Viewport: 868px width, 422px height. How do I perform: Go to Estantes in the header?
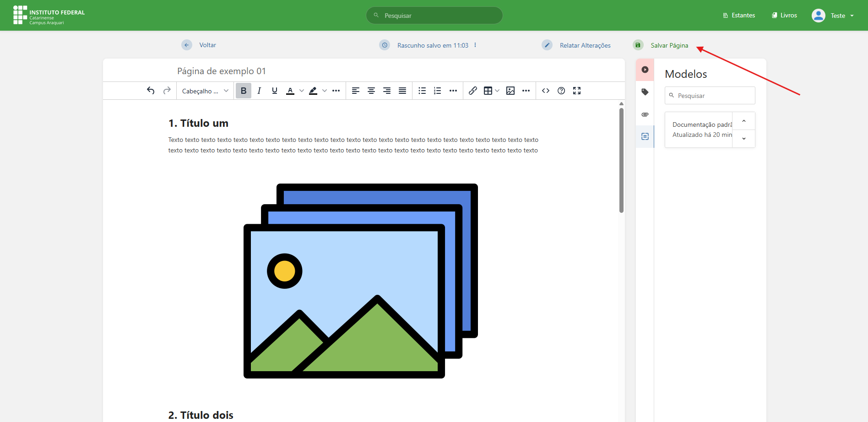pyautogui.click(x=739, y=16)
